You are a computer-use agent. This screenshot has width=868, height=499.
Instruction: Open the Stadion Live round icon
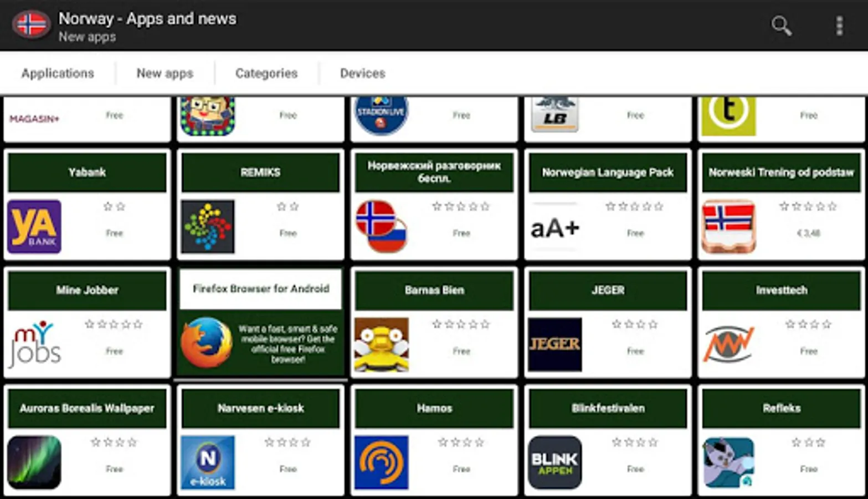[x=382, y=115]
